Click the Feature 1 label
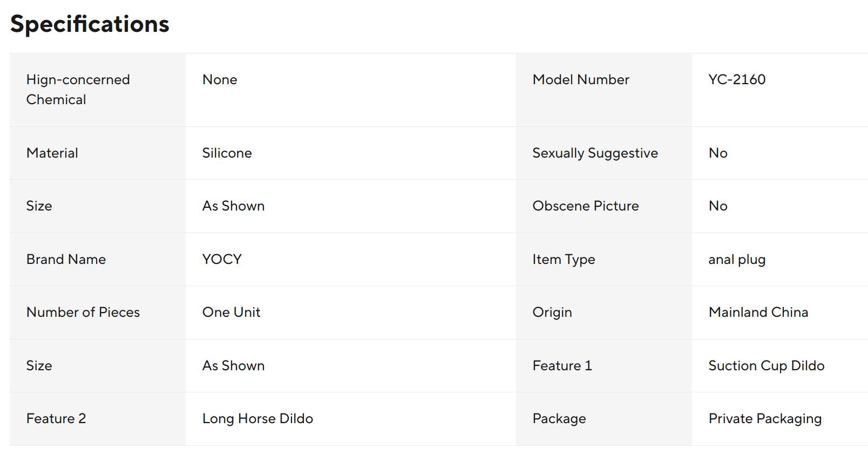The width and height of the screenshot is (868, 455). (x=562, y=365)
